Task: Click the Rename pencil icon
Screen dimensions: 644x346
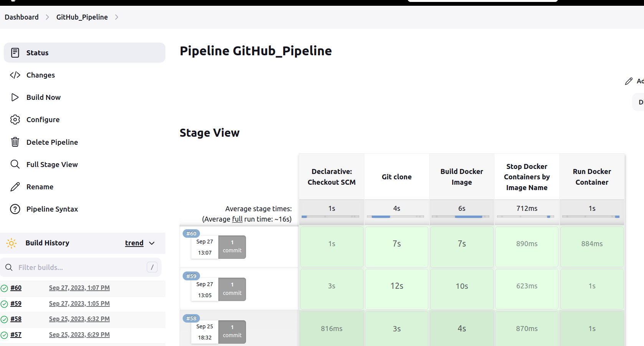Action: (x=15, y=187)
